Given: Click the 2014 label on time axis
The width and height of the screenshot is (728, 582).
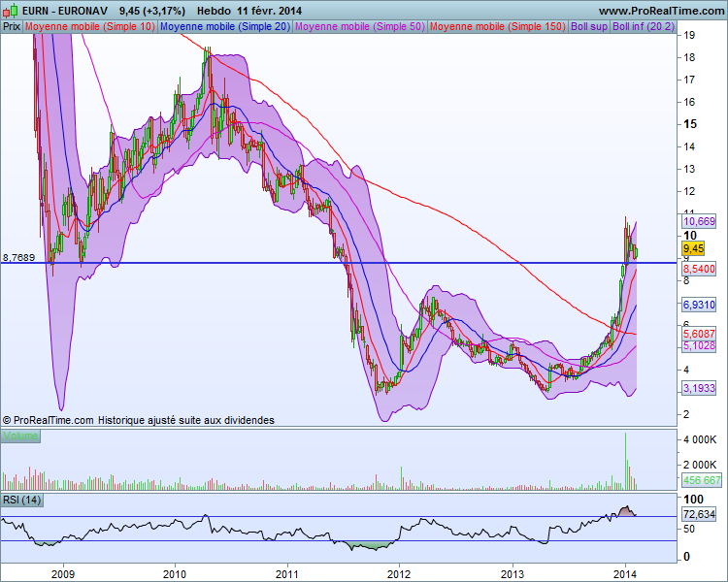Looking at the screenshot, I should point(625,574).
